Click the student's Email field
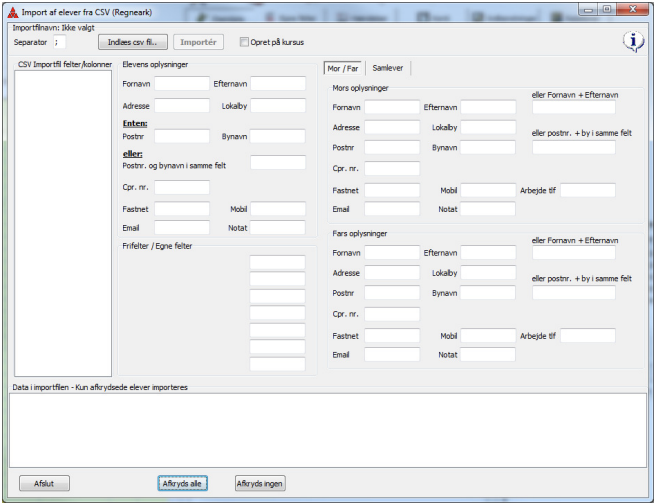Viewport: 658px width, 504px height. (182, 228)
